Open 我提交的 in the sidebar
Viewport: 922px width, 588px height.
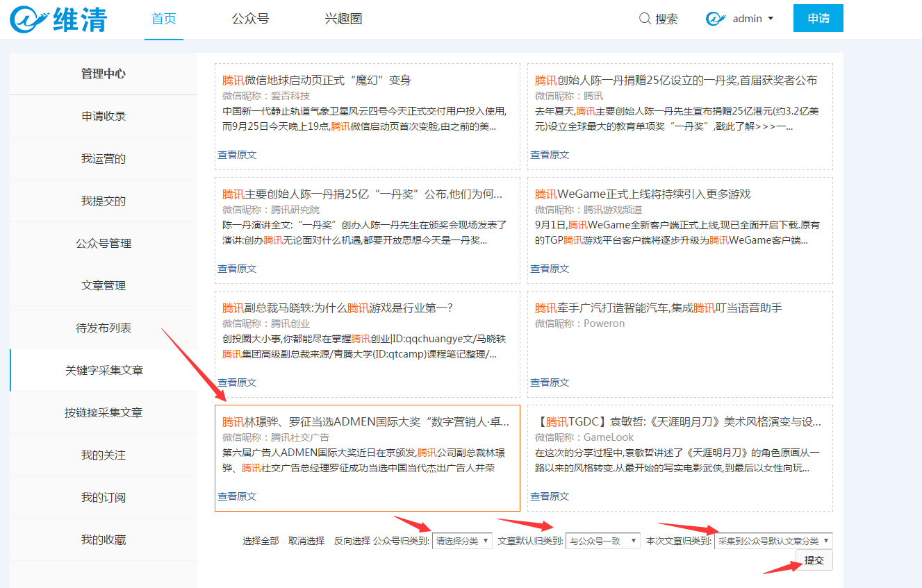tap(104, 201)
